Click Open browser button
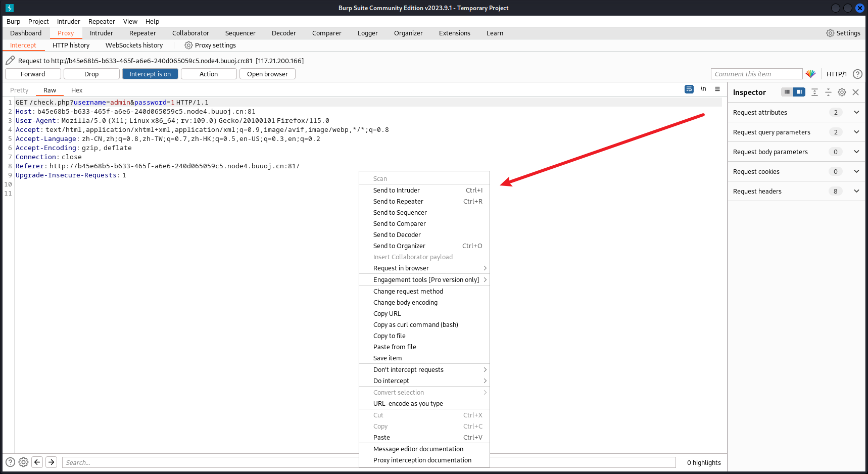 coord(267,74)
